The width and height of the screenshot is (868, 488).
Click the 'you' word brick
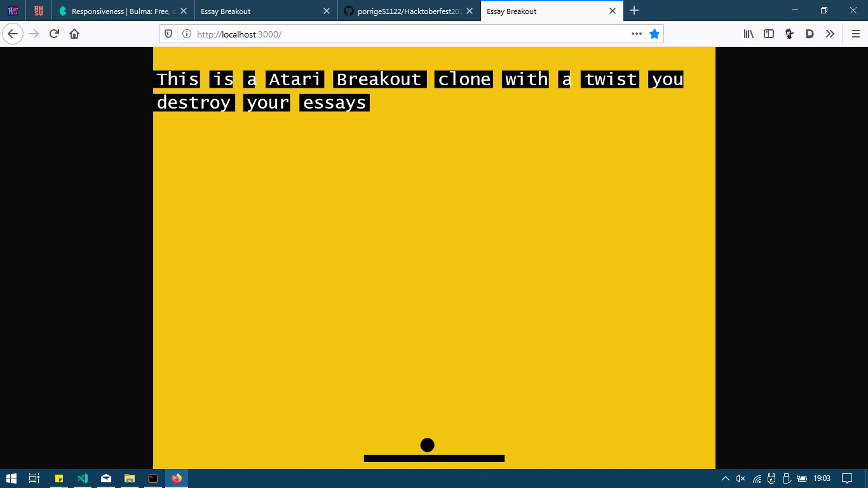tap(667, 79)
